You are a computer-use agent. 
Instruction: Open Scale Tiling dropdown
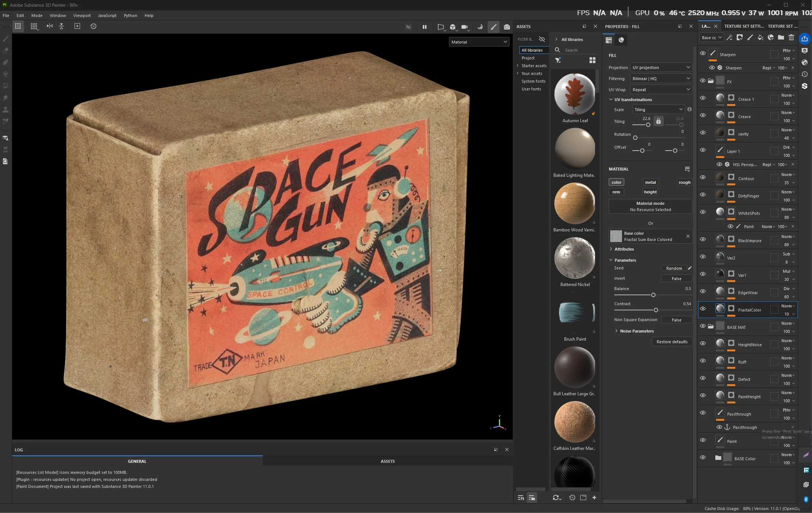(x=659, y=110)
